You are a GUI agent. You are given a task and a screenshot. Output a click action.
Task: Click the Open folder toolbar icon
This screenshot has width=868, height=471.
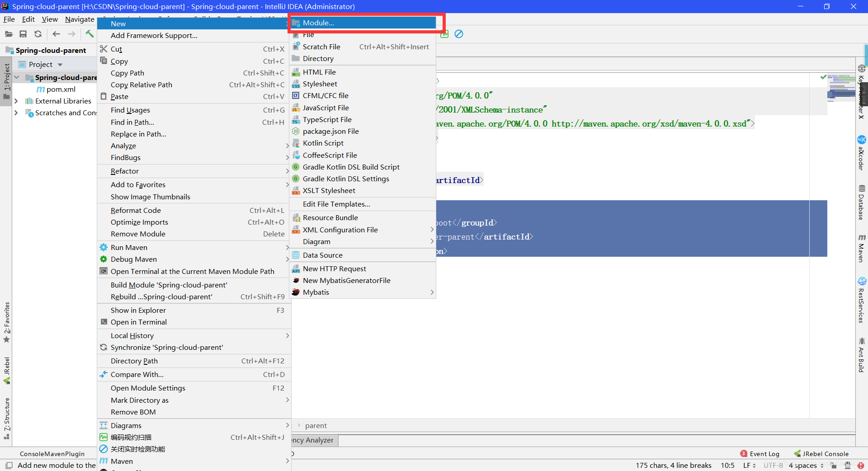[x=9, y=34]
